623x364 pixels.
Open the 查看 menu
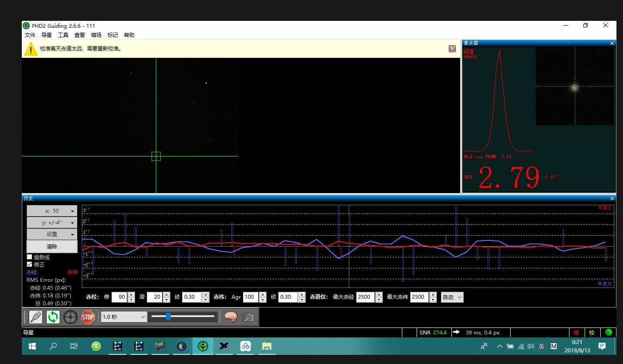pos(80,35)
